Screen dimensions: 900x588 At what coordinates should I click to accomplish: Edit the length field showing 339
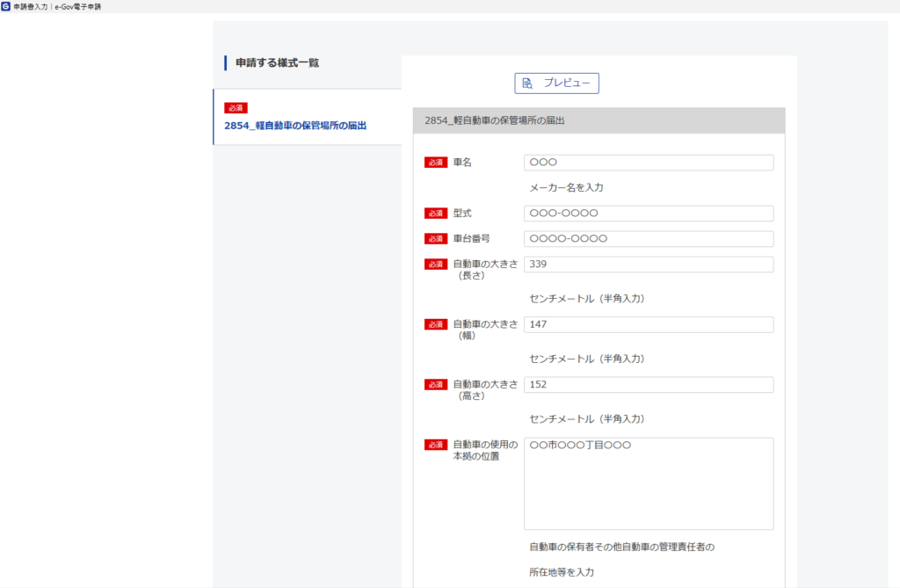[648, 265]
